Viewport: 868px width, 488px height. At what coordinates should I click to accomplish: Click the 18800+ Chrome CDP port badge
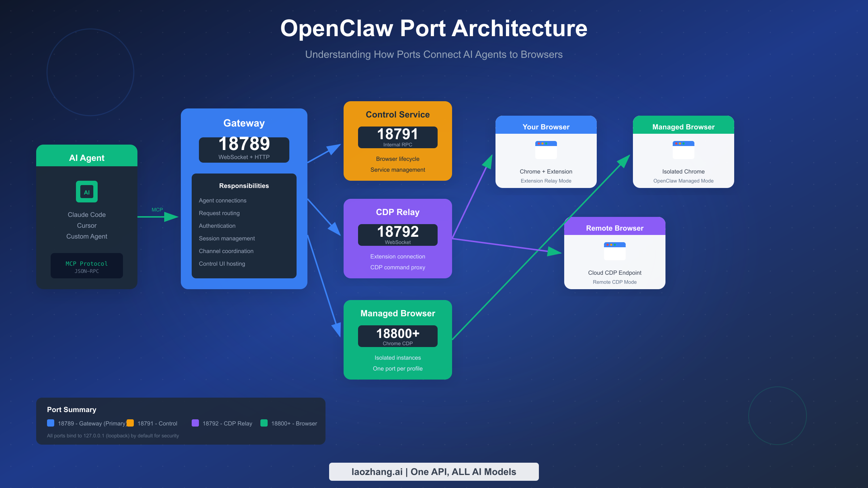(397, 336)
